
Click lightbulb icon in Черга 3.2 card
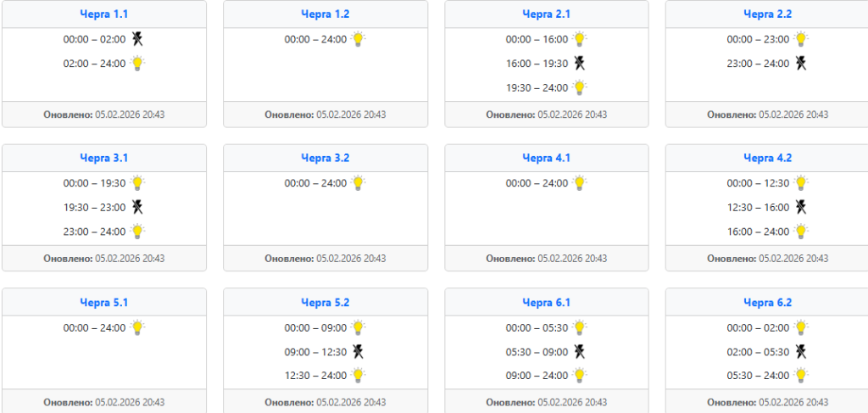(359, 182)
